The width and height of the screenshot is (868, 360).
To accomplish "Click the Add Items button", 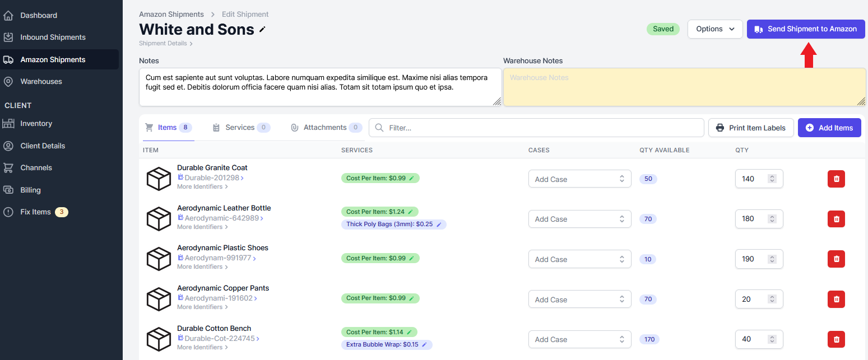I will pos(829,128).
